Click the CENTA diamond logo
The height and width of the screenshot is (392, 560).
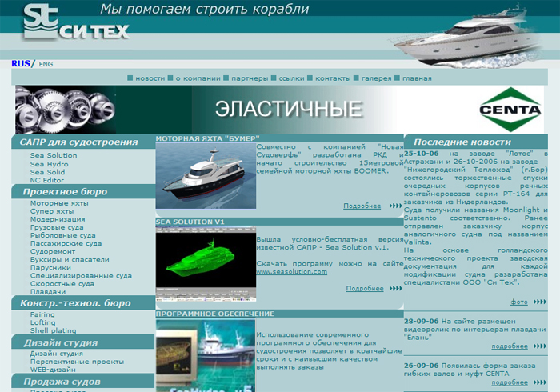pyautogui.click(x=510, y=110)
